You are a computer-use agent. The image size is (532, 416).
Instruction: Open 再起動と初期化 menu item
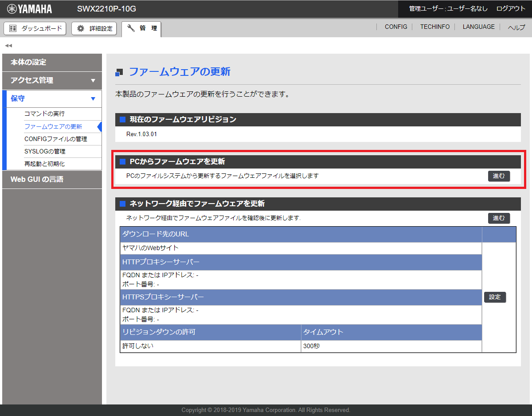[x=44, y=164]
